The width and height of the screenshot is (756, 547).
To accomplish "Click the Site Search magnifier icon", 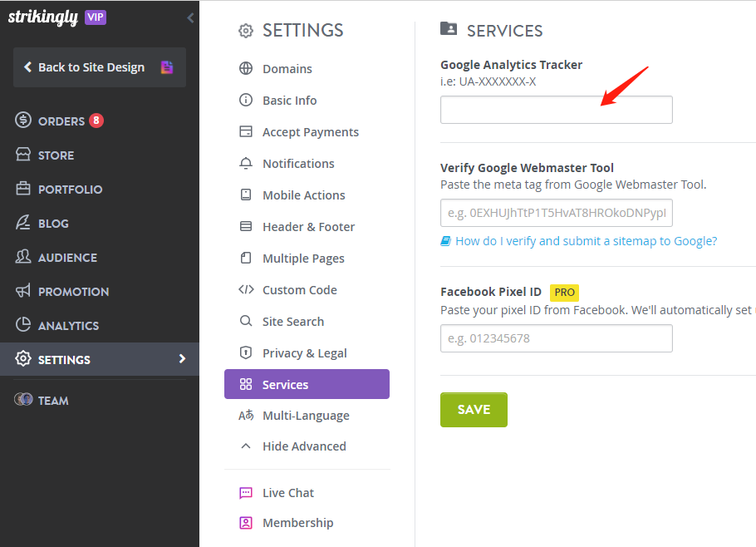I will pyautogui.click(x=246, y=321).
